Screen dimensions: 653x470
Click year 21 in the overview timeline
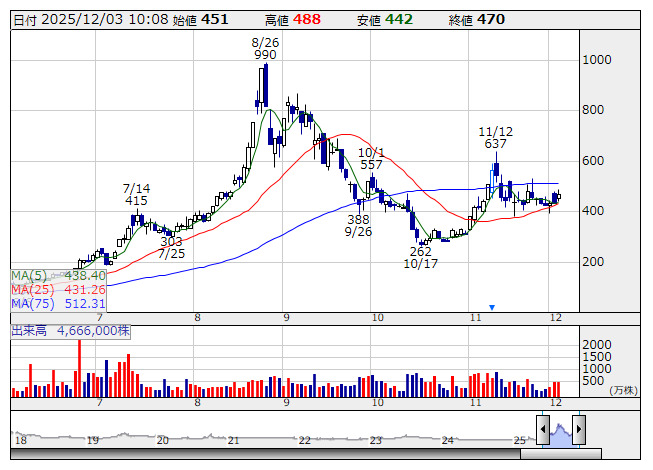tap(233, 440)
